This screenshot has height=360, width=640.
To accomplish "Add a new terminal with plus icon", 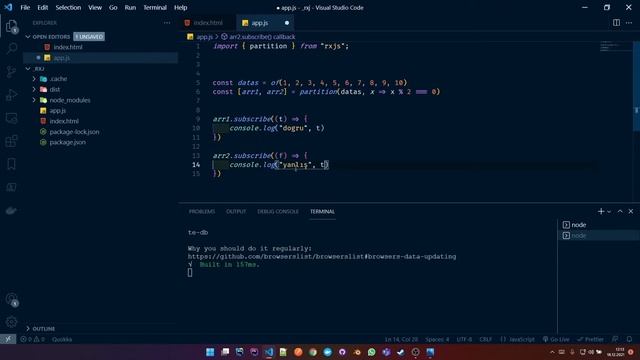I will pyautogui.click(x=601, y=211).
